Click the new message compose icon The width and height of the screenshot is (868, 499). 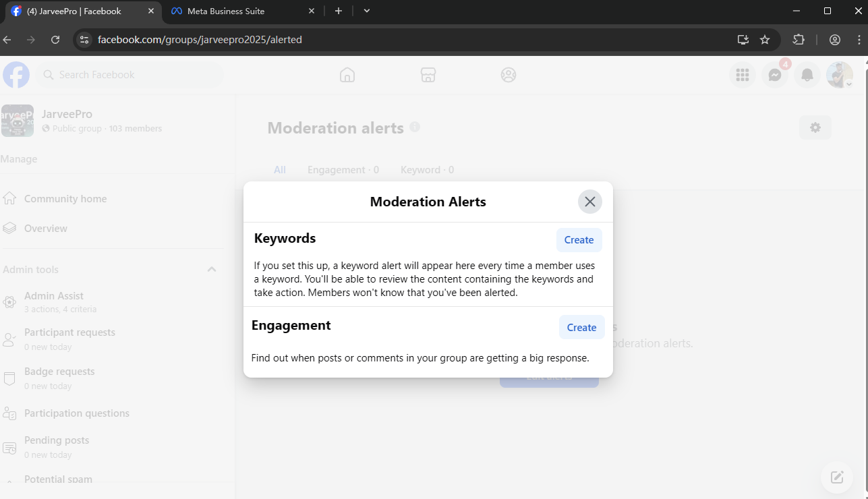click(x=837, y=477)
